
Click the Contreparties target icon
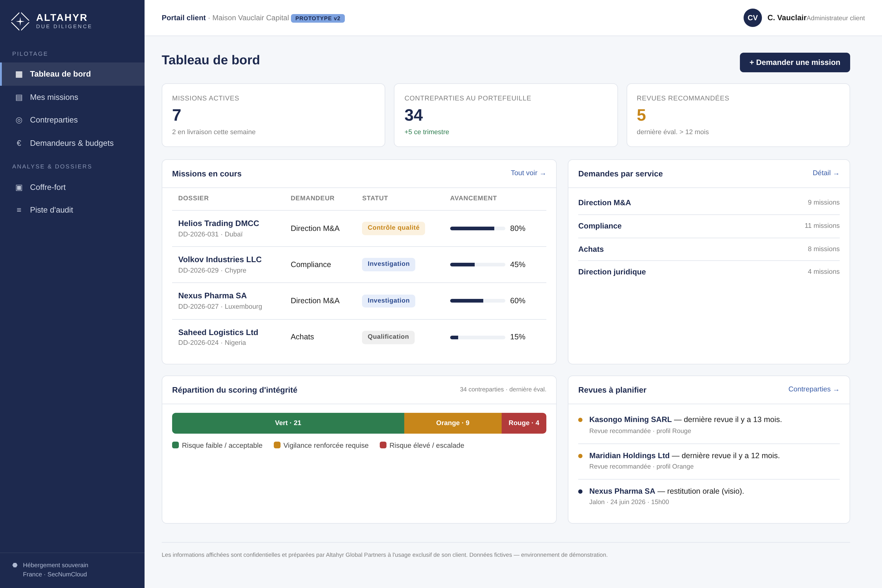[x=19, y=120]
